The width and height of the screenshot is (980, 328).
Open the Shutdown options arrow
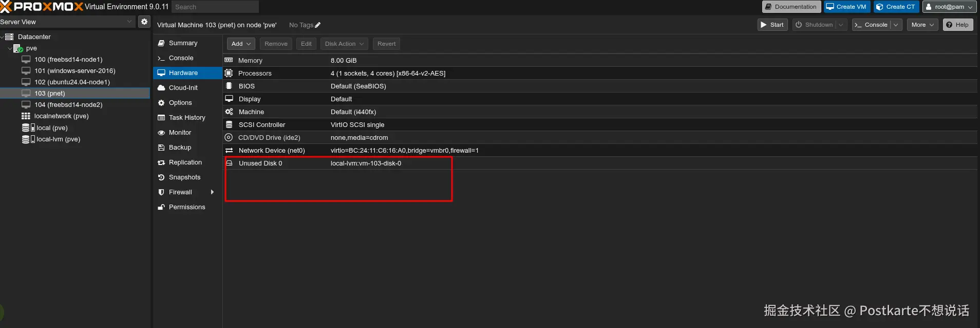coord(841,25)
